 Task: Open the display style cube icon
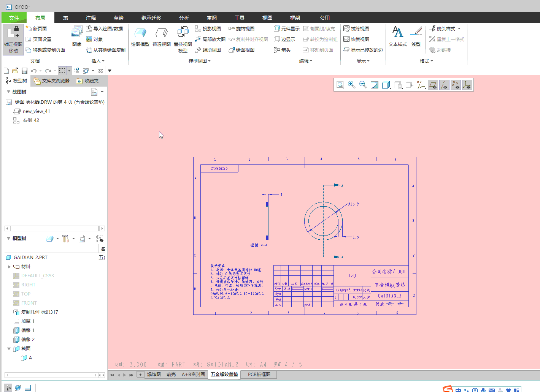point(386,85)
